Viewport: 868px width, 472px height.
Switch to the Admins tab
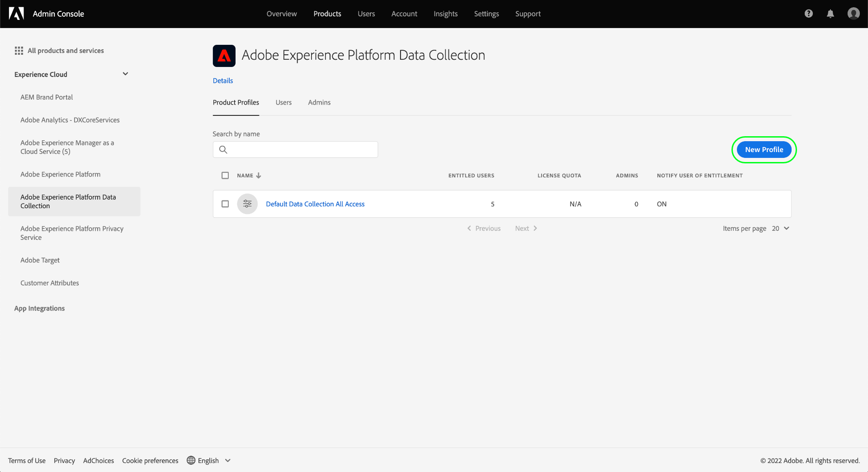(x=319, y=103)
